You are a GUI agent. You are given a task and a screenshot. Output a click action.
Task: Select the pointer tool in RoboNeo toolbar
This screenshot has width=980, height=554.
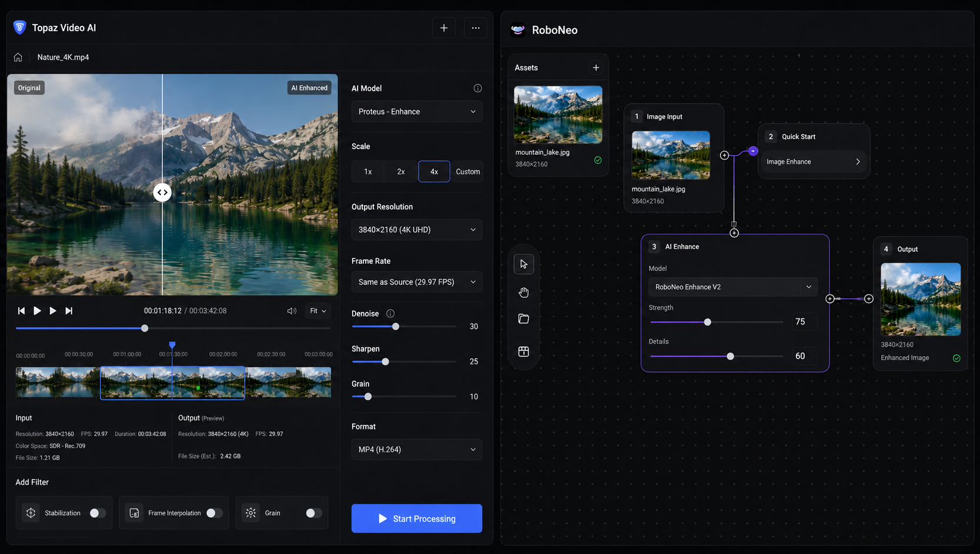pyautogui.click(x=524, y=264)
